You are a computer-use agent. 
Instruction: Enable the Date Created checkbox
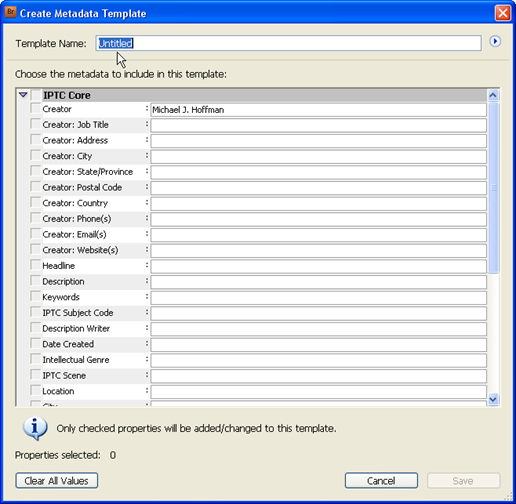35,343
